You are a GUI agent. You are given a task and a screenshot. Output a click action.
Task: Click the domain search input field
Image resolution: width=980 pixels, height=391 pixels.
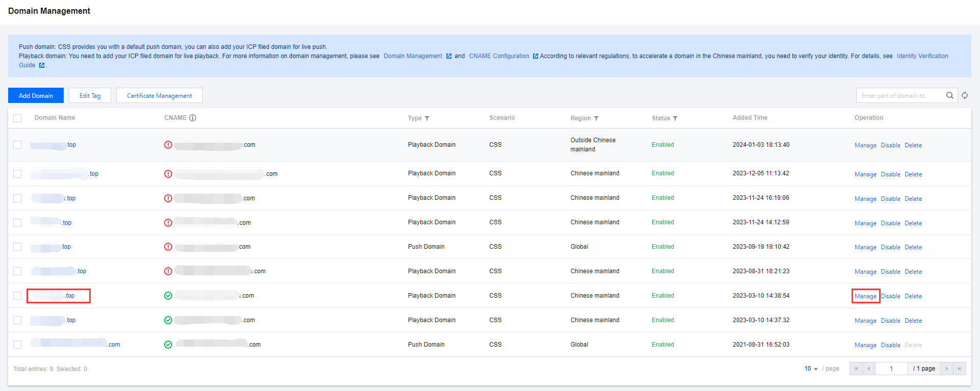point(899,95)
